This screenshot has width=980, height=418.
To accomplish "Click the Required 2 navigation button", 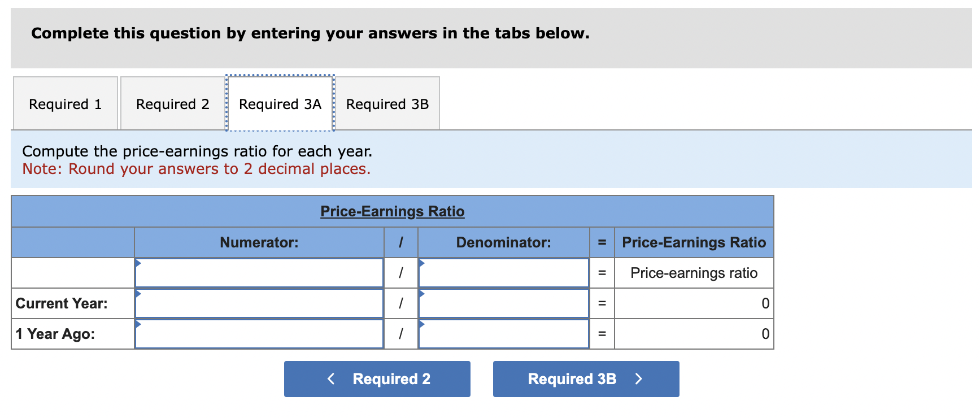I will 377,378.
